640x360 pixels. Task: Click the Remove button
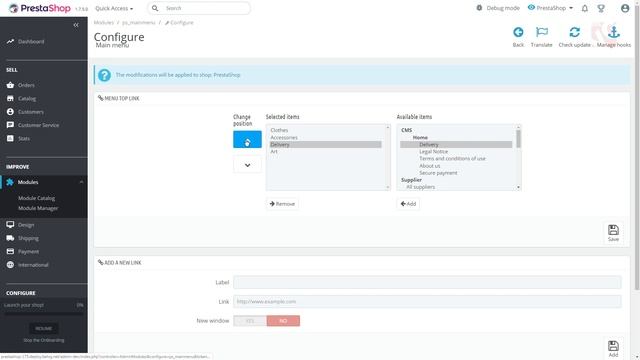pyautogui.click(x=282, y=204)
